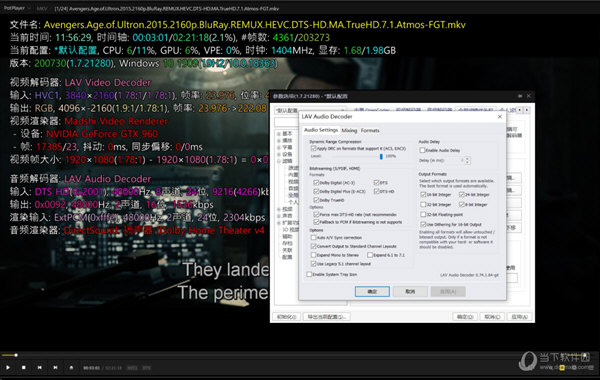Toggle Force max DTS-HD rate option
The image size is (600, 380).
316,215
